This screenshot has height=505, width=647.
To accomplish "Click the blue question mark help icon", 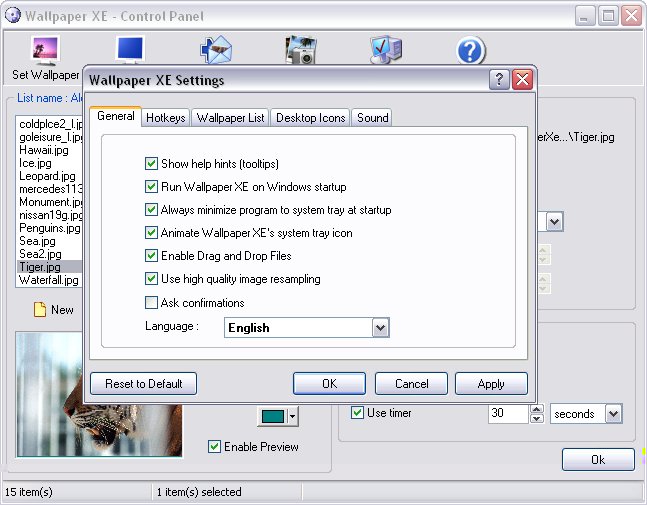I will click(x=471, y=50).
